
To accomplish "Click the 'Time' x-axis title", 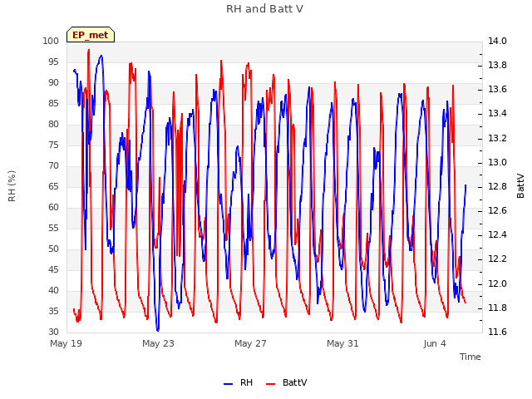I will (x=470, y=357).
